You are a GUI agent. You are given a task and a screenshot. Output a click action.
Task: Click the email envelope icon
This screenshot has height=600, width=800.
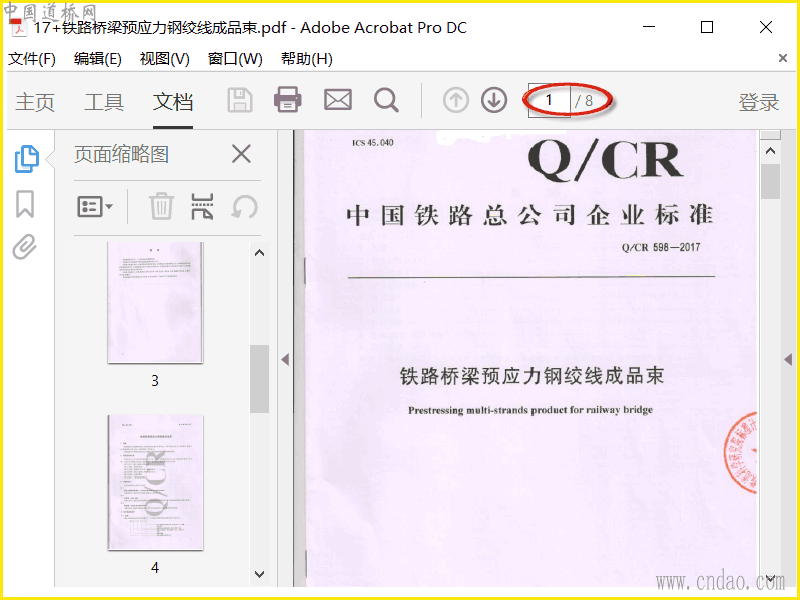338,100
